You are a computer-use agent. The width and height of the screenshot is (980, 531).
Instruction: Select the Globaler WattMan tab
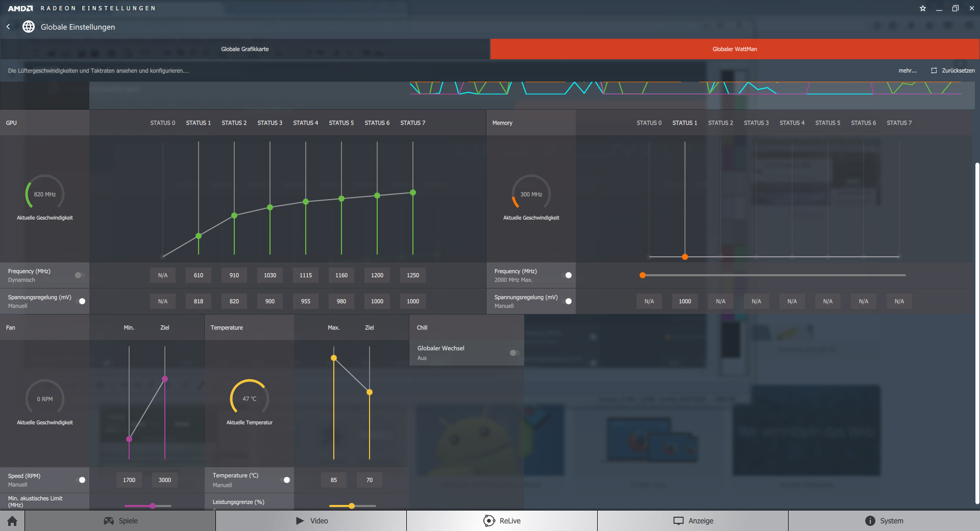(735, 49)
